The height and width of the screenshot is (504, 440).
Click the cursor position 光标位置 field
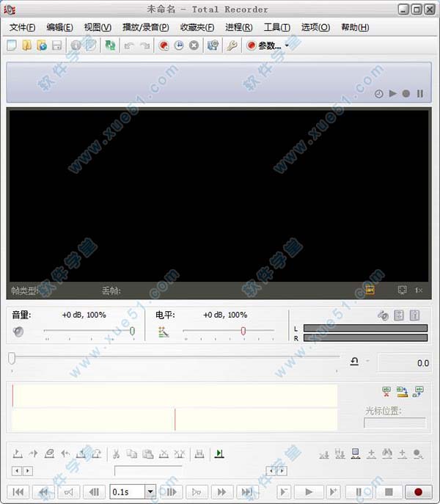[395, 423]
